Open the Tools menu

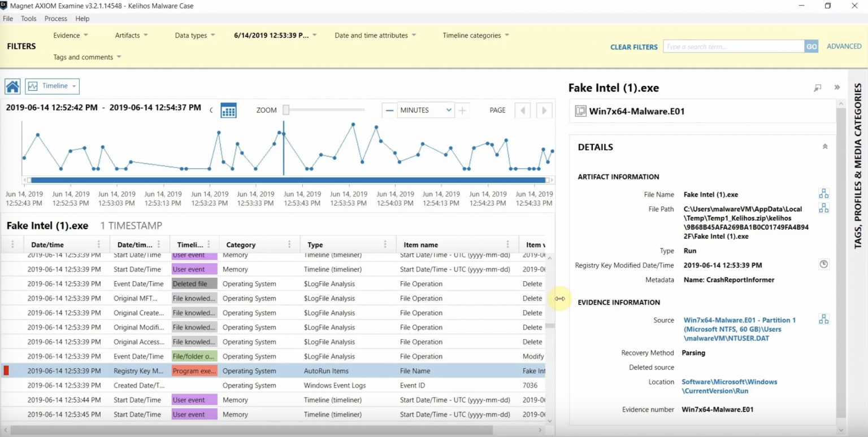pos(28,18)
